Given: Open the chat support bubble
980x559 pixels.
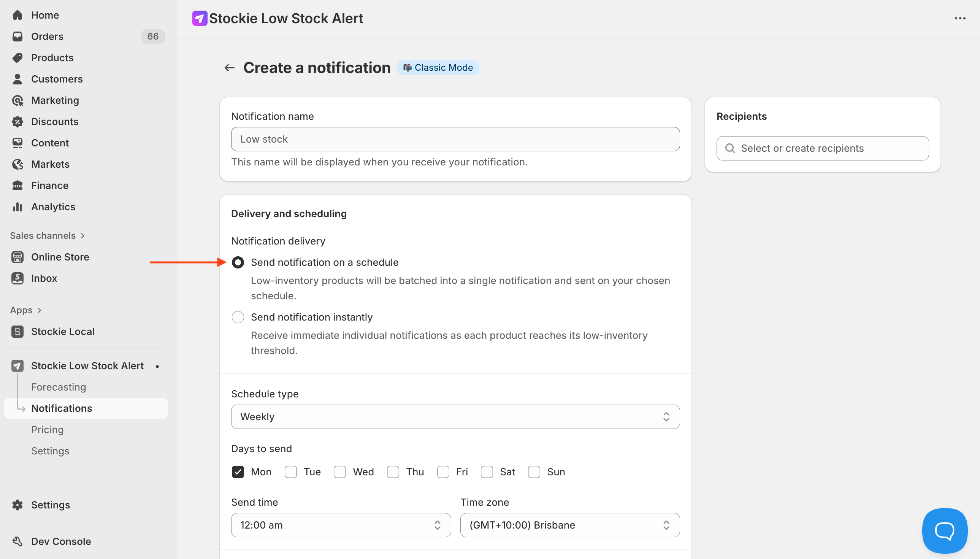Looking at the screenshot, I should 944,530.
